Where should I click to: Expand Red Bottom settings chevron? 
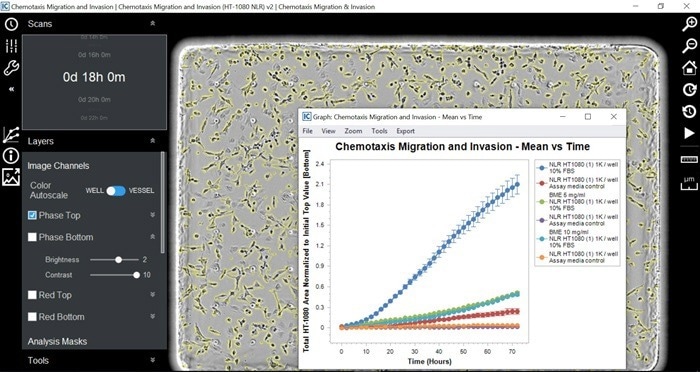click(153, 316)
